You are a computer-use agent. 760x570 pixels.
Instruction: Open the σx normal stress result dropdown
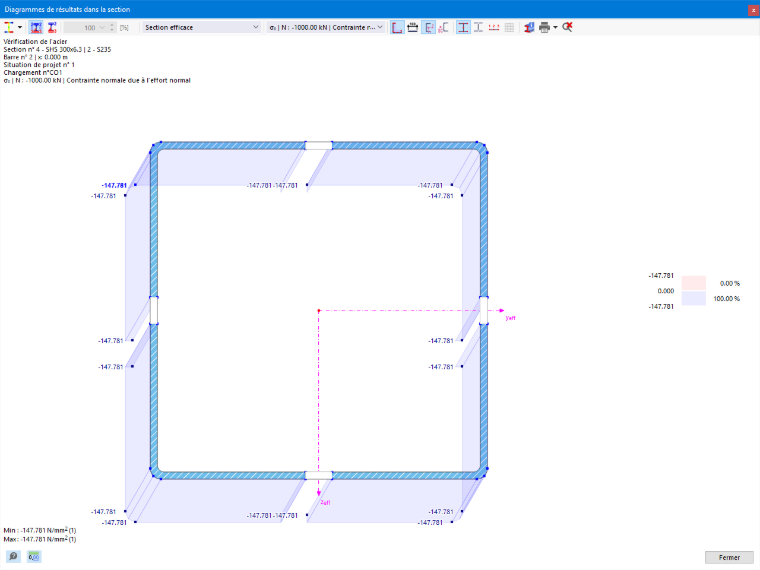(x=326, y=28)
